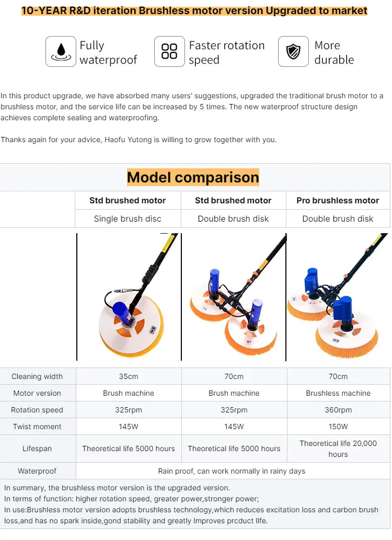Click the More durable label
The height and width of the screenshot is (540, 392).
(334, 52)
